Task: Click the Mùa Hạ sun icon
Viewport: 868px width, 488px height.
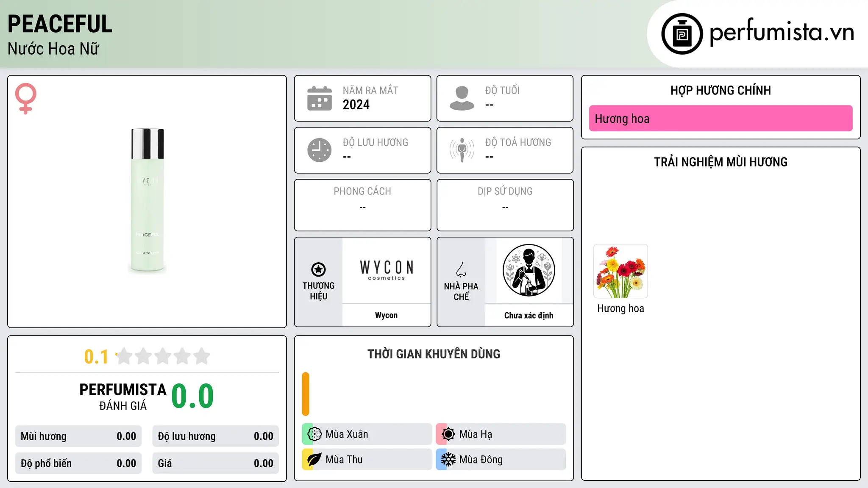Action: click(x=448, y=434)
